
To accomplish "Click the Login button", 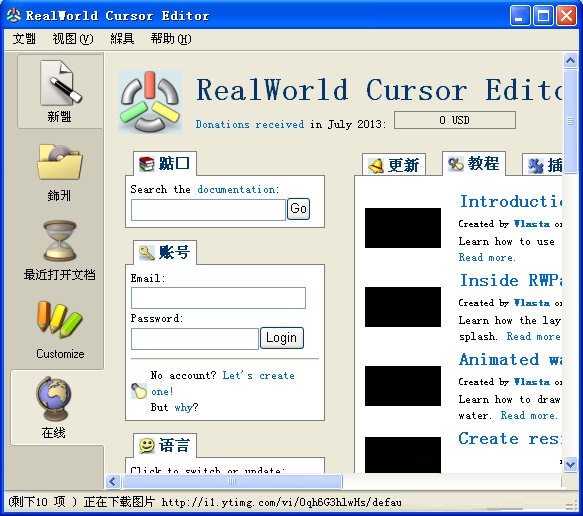I will point(282,338).
